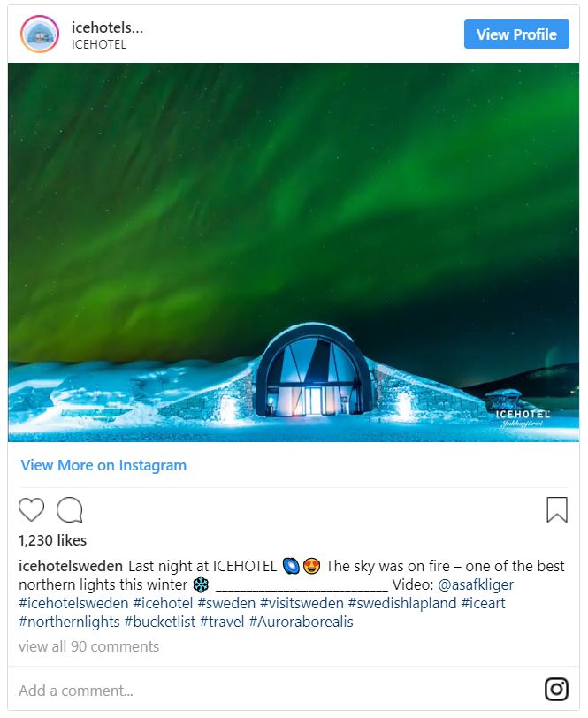Open the #swedishlapland hashtag
The image size is (588, 718).
tap(402, 604)
